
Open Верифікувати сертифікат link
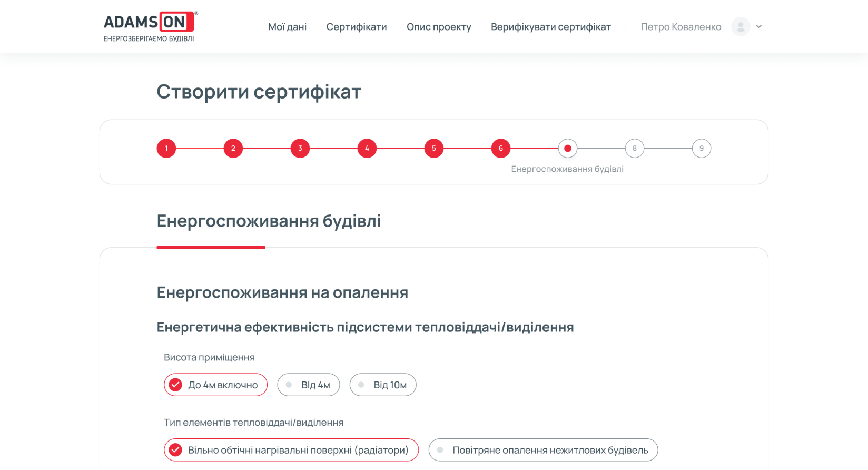click(550, 27)
